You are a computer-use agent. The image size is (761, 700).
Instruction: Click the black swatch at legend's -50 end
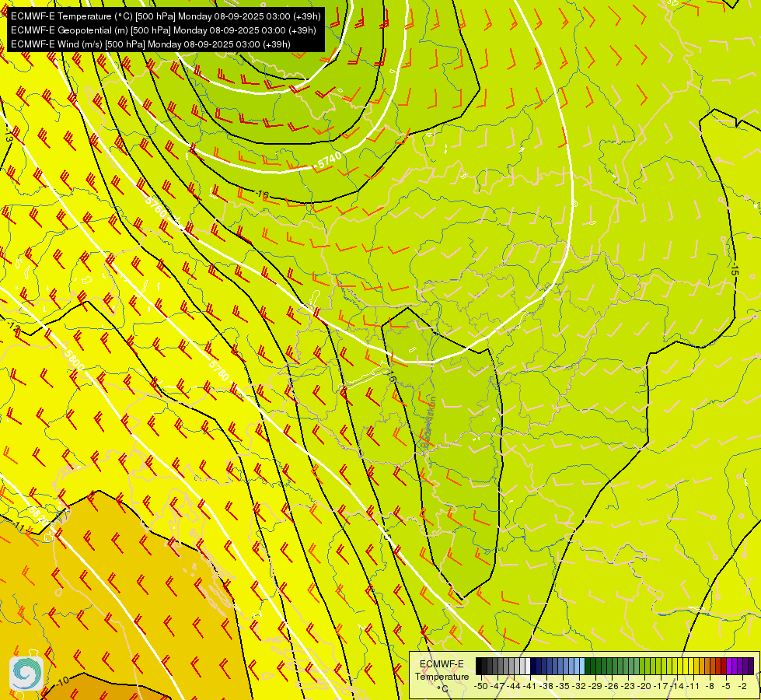click(479, 666)
